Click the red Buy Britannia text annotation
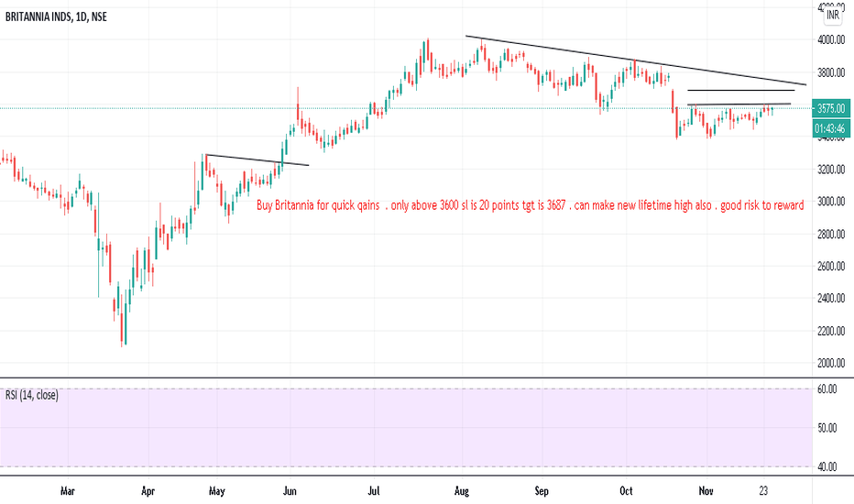The width and height of the screenshot is (854, 504). 530,205
